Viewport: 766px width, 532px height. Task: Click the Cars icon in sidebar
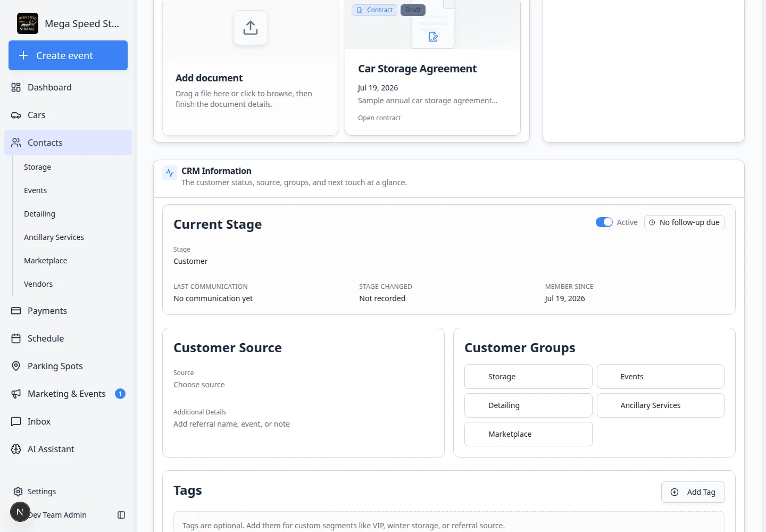16,115
